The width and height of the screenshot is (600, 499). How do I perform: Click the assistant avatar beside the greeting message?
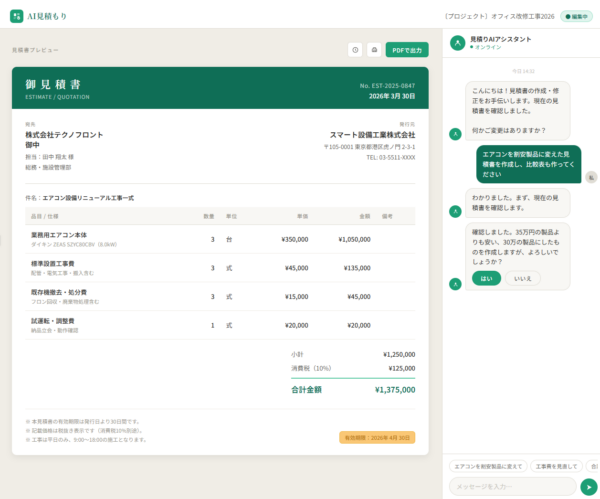pyautogui.click(x=456, y=133)
